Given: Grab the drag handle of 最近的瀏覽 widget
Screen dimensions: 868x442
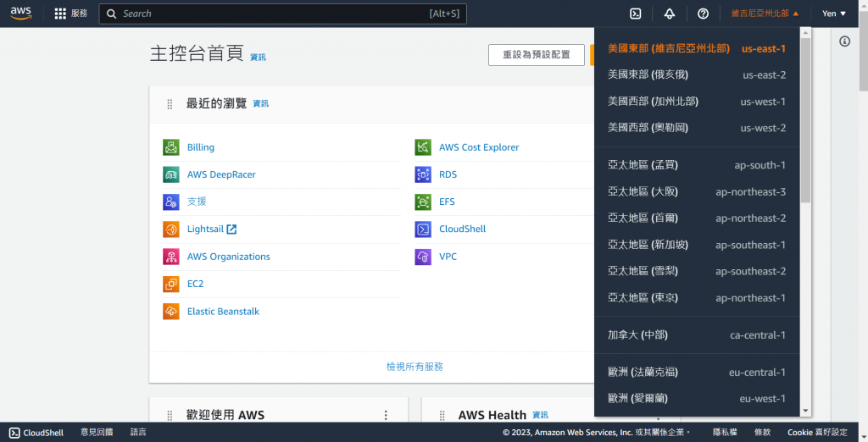Looking at the screenshot, I should (x=170, y=104).
